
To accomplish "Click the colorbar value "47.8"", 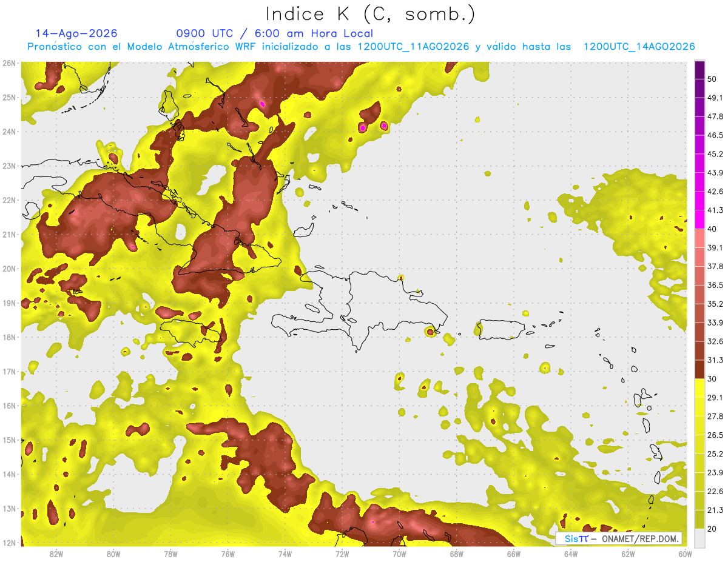I will coord(715,116).
